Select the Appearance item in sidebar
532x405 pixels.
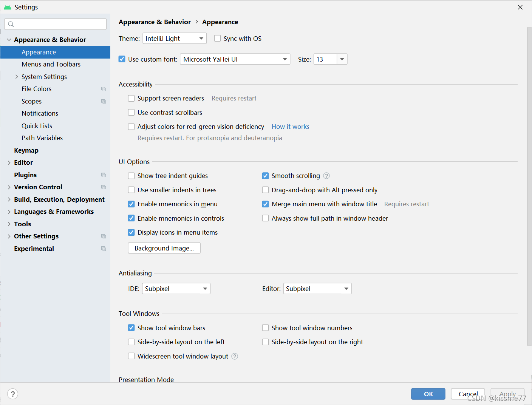point(55,52)
